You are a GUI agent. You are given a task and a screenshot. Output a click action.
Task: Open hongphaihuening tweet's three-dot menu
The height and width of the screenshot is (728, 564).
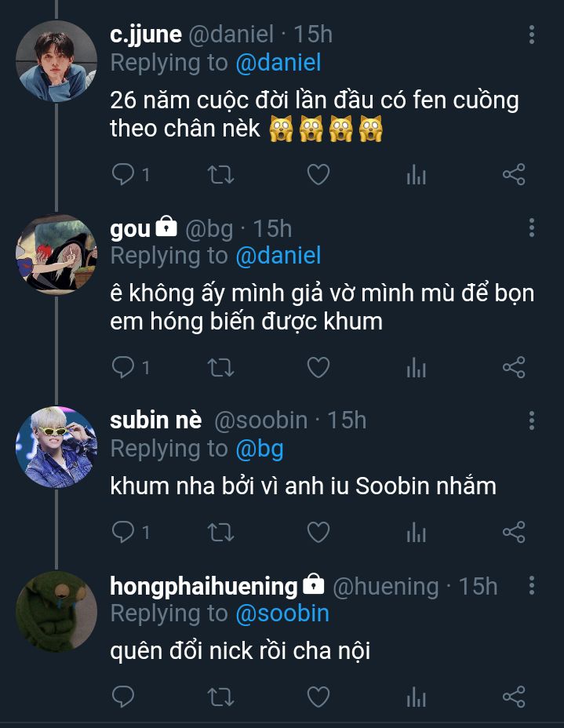[x=532, y=586]
